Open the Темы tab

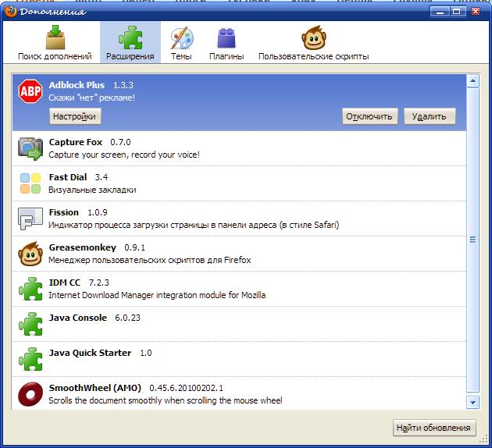tap(181, 43)
